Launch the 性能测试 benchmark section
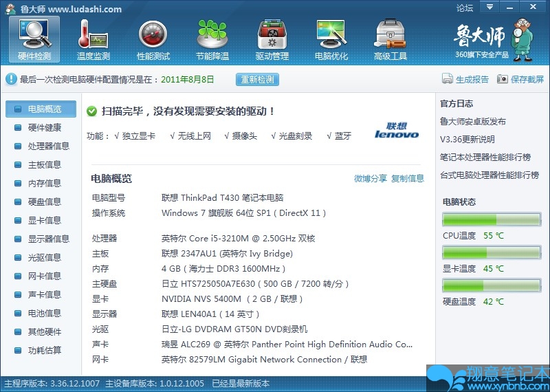This screenshot has width=550, height=392. click(153, 39)
